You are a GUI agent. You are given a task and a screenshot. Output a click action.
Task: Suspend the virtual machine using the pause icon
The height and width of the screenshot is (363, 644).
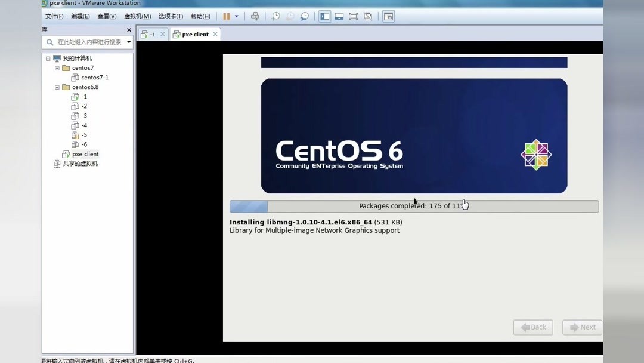pyautogui.click(x=225, y=16)
